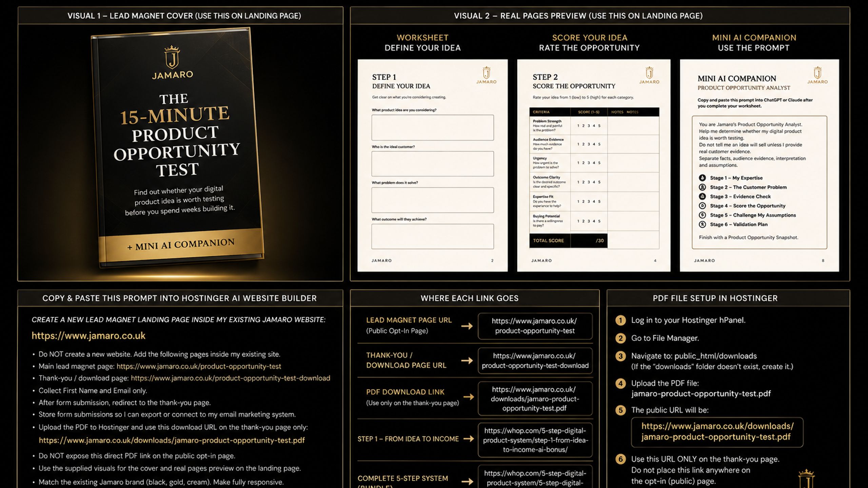Click the public URL box in PDF File Setup
Screen dimensions: 868x488
[717, 432]
